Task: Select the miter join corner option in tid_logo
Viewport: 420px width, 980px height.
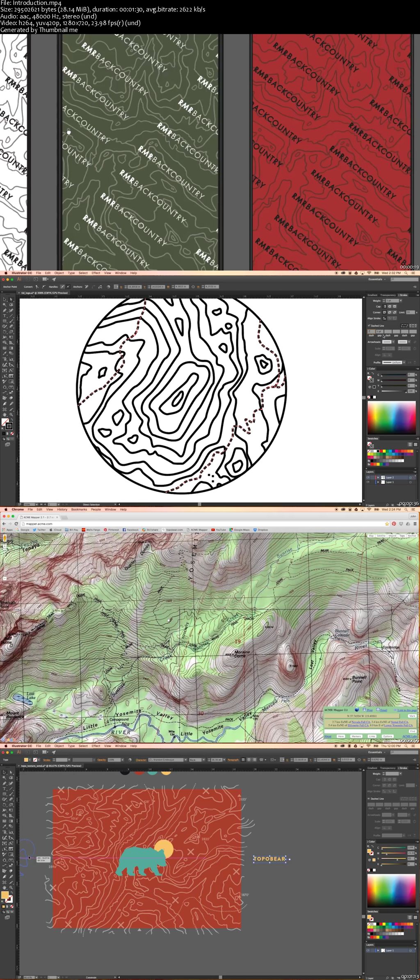Action: coord(385,312)
